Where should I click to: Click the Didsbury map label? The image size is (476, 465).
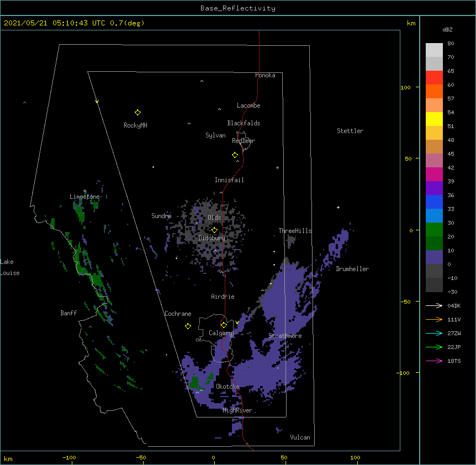click(x=212, y=238)
